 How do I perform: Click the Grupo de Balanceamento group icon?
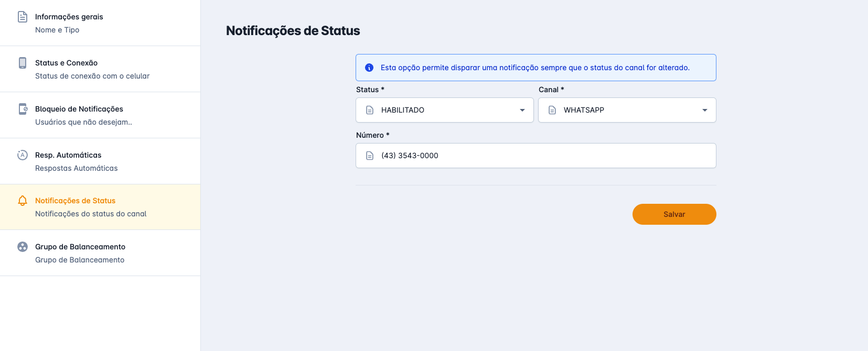(x=23, y=247)
